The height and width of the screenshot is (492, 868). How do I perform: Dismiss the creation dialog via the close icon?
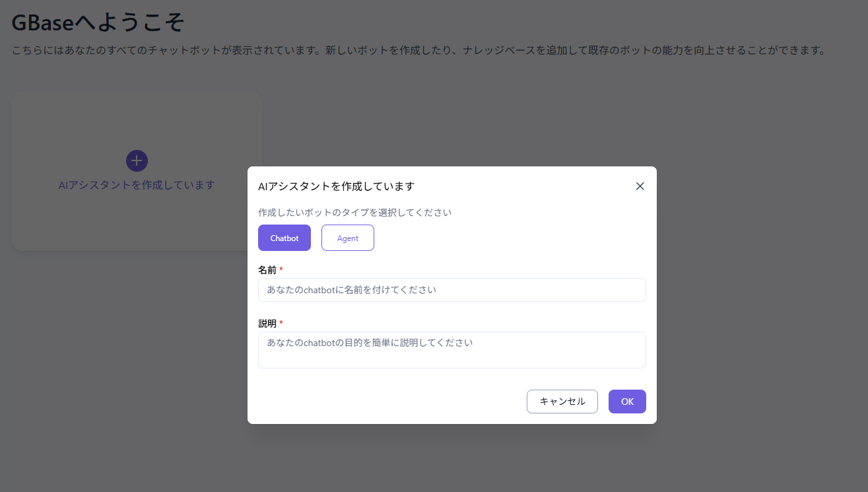(639, 186)
